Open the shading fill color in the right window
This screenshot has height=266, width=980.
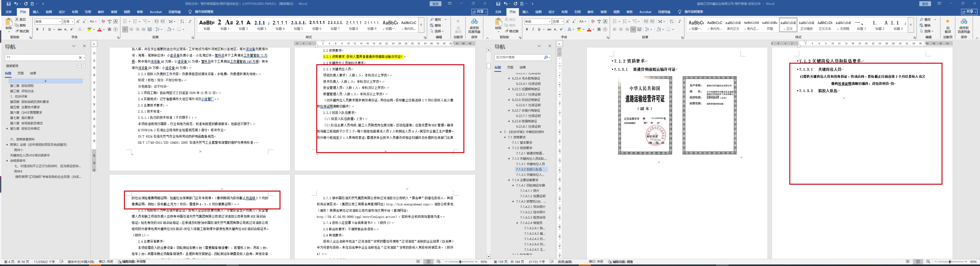click(659, 29)
